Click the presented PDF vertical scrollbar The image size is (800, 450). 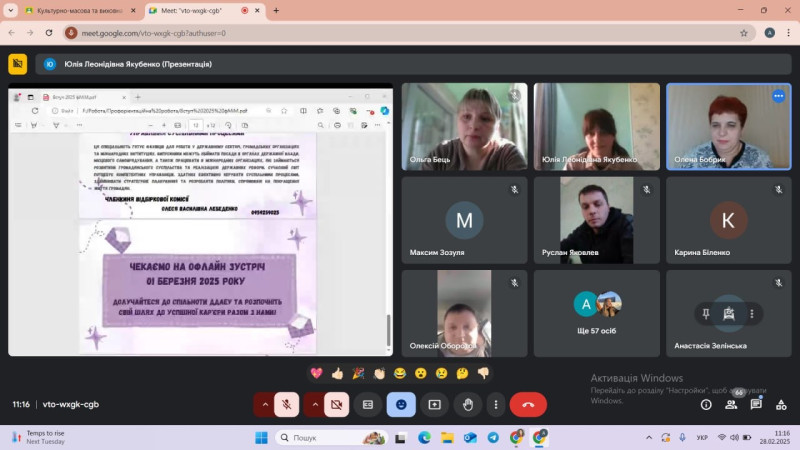pyautogui.click(x=388, y=328)
